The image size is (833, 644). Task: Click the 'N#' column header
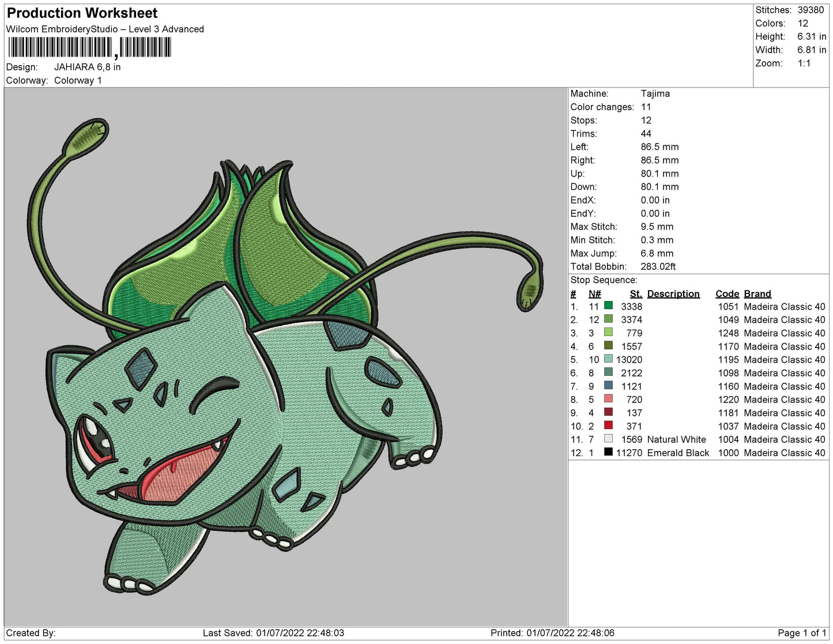click(594, 293)
